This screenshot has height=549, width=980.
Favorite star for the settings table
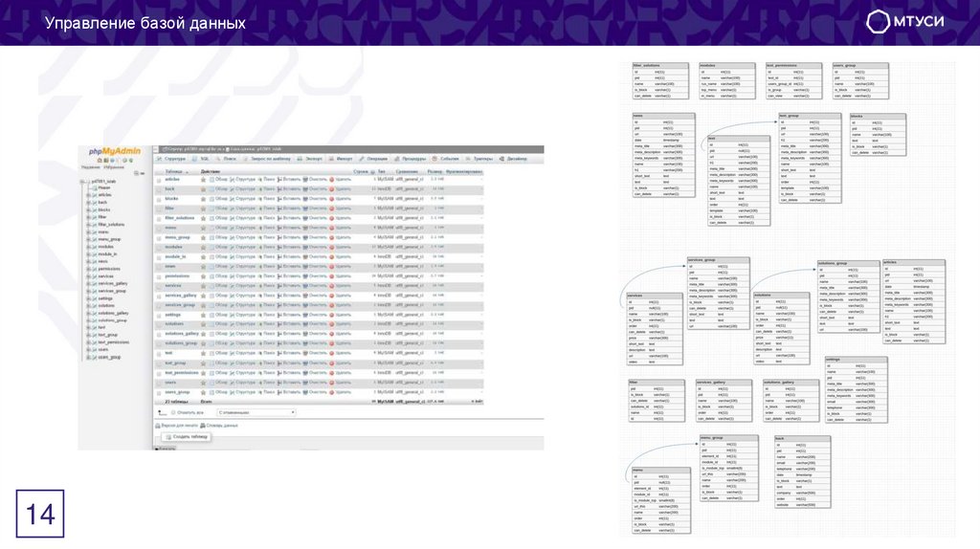203,316
